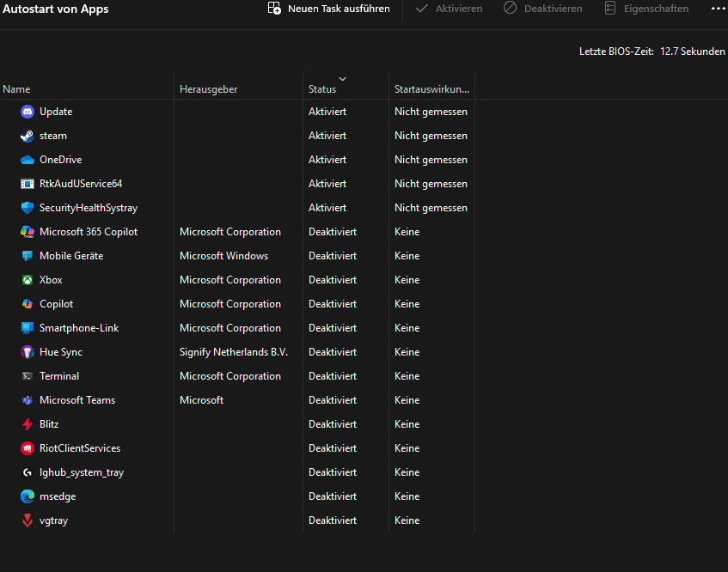This screenshot has width=728, height=572.
Task: Select the RiotClientServices entry name
Action: pos(80,448)
